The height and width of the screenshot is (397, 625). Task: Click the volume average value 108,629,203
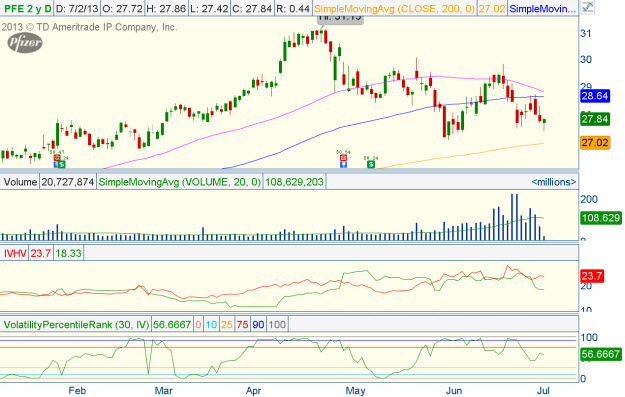click(294, 182)
